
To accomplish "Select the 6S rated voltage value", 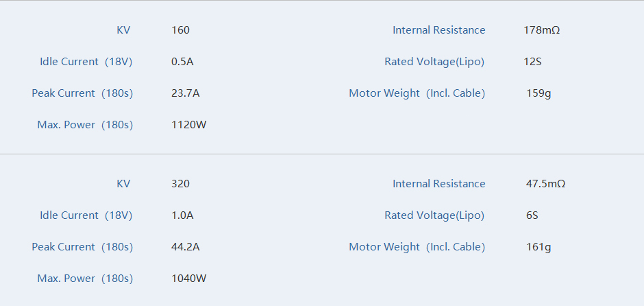I will point(532,215).
